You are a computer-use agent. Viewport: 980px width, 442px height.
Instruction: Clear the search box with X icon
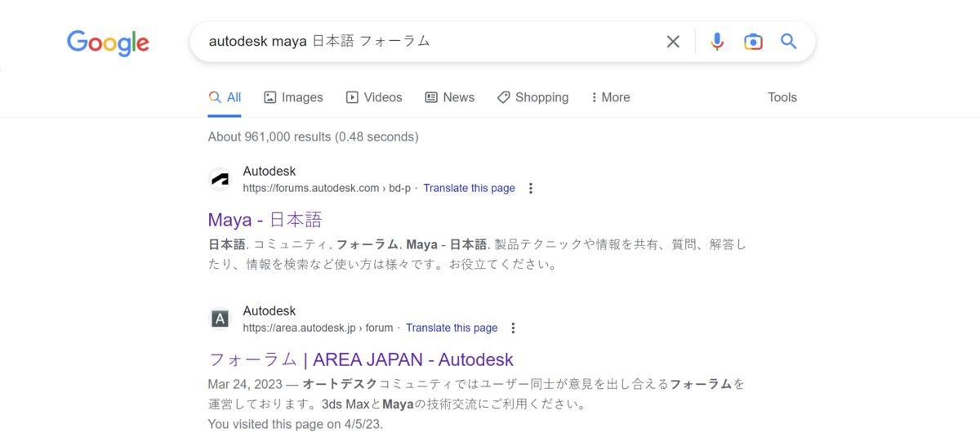(x=673, y=42)
